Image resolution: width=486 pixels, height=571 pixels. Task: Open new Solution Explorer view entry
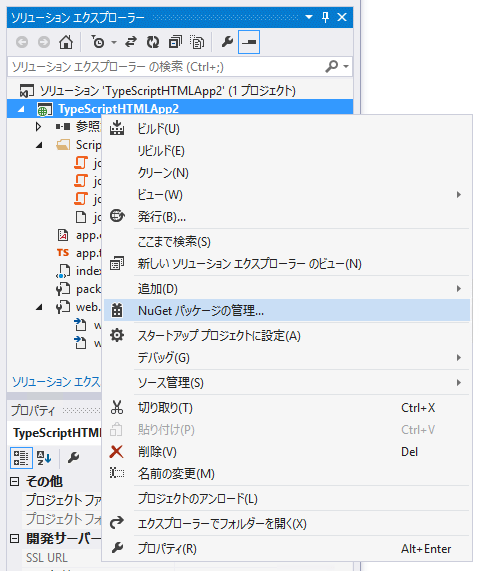(287, 264)
